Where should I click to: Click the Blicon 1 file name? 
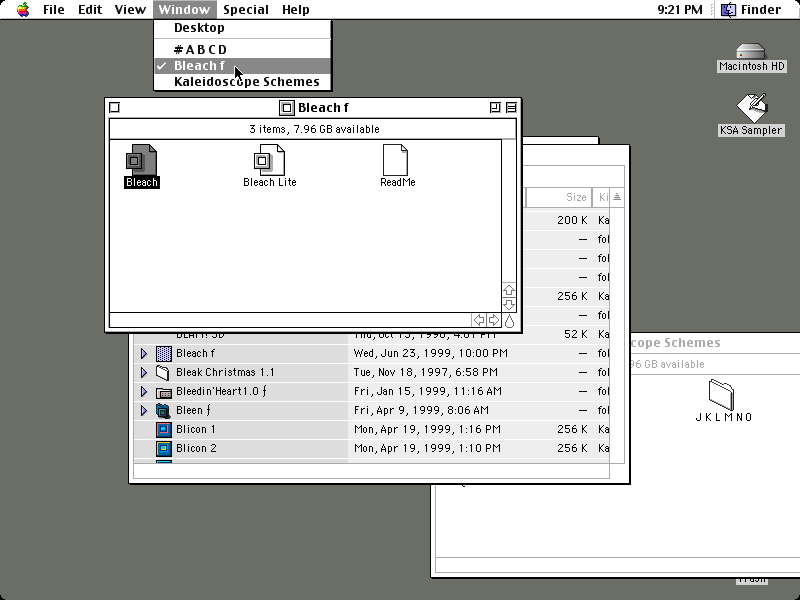click(x=196, y=430)
